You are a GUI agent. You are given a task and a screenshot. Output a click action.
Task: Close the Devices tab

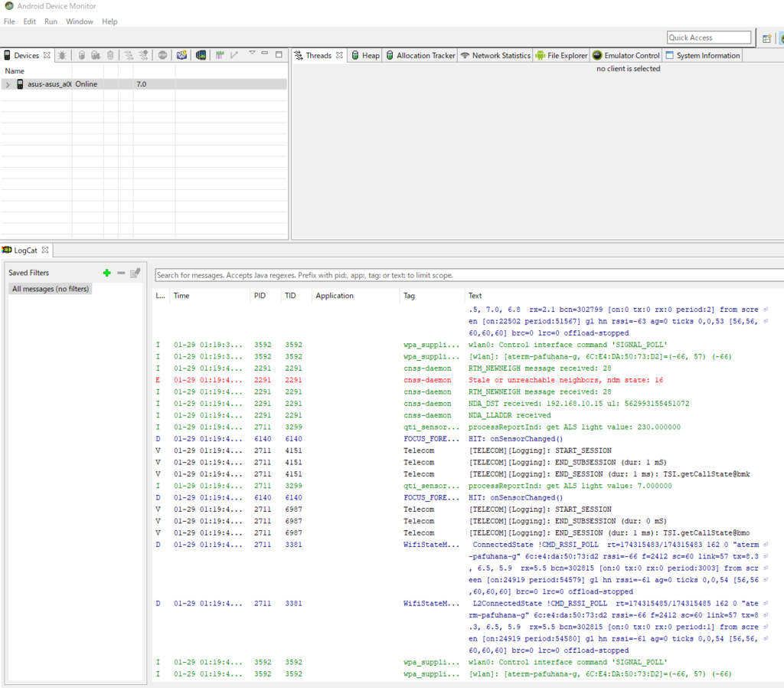[x=47, y=55]
